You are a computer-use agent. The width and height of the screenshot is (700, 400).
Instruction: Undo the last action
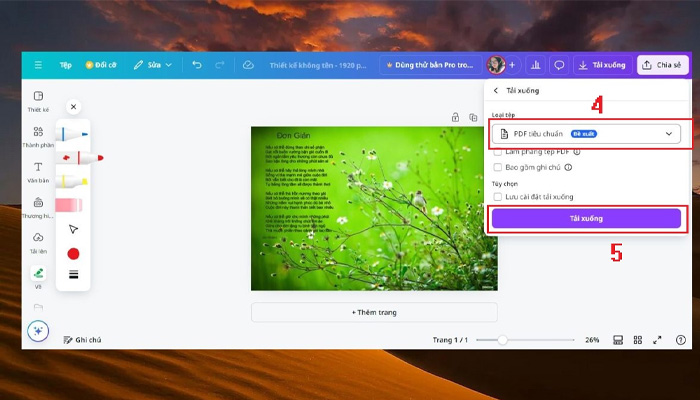click(x=197, y=65)
